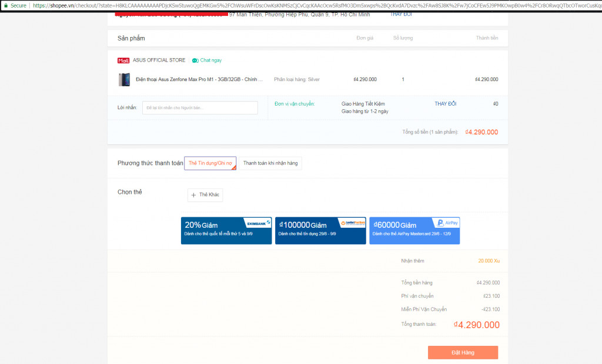Click the green Secure padlock icon
602x364 pixels.
point(6,4)
